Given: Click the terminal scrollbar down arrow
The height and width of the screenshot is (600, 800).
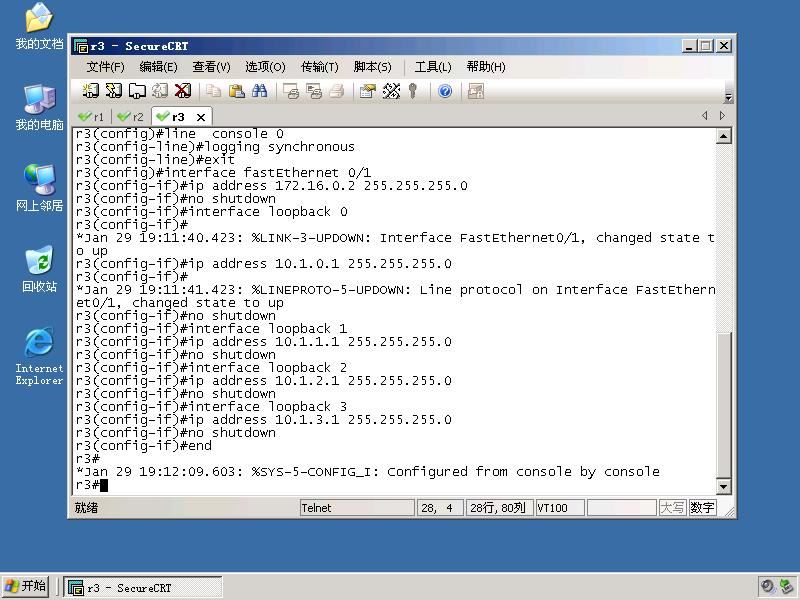Looking at the screenshot, I should pos(723,487).
